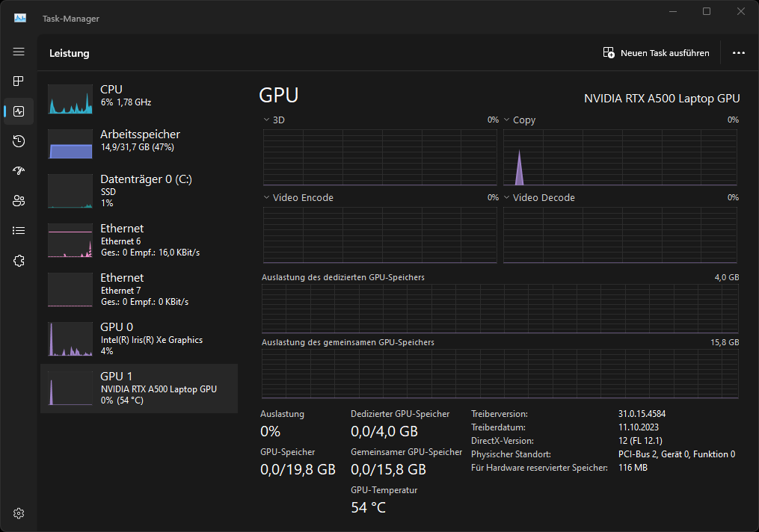Click the Video Encode usage graph
The width and height of the screenshot is (759, 532).
point(380,235)
